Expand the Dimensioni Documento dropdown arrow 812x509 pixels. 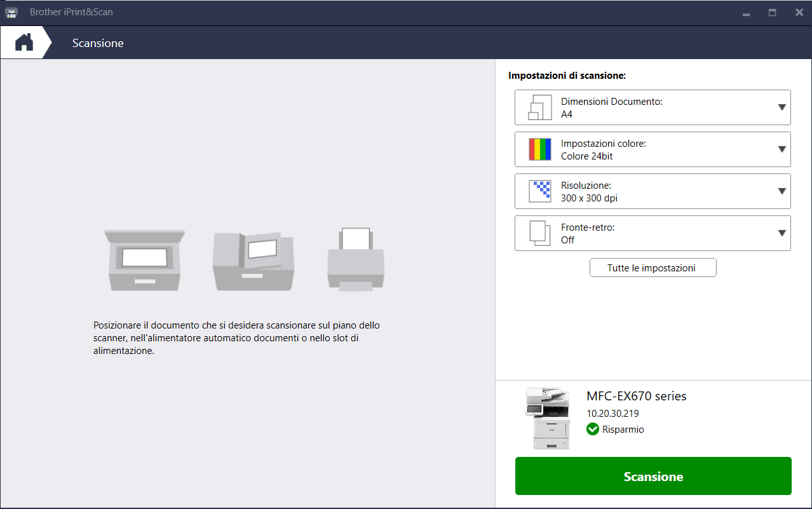click(782, 107)
